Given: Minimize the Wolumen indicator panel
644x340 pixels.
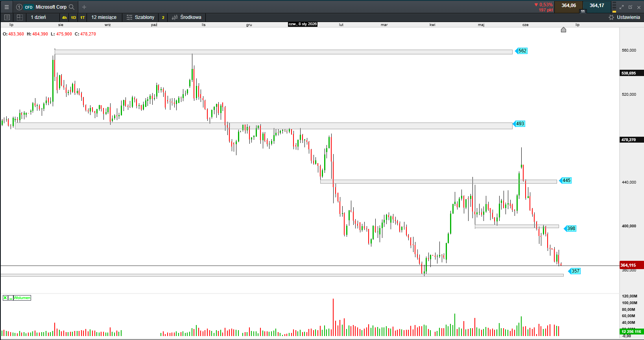Looking at the screenshot, I should [11, 298].
